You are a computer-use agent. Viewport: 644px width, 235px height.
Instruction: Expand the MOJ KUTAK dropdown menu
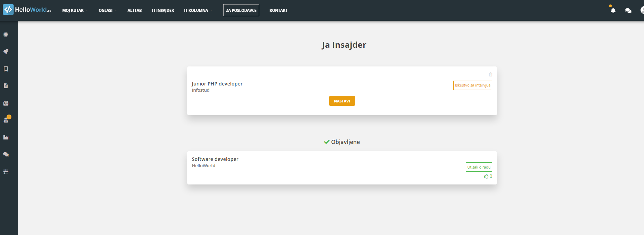click(75, 10)
